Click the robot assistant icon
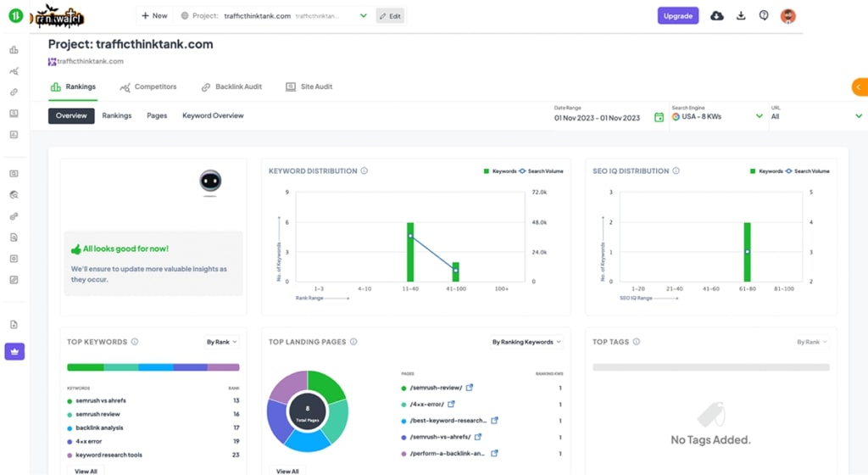The image size is (868, 475). 210,181
